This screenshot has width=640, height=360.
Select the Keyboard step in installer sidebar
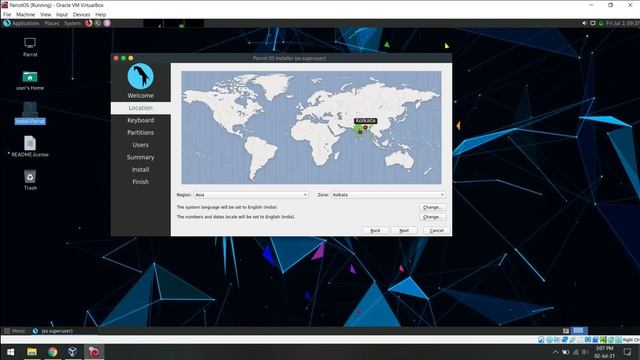[x=140, y=120]
